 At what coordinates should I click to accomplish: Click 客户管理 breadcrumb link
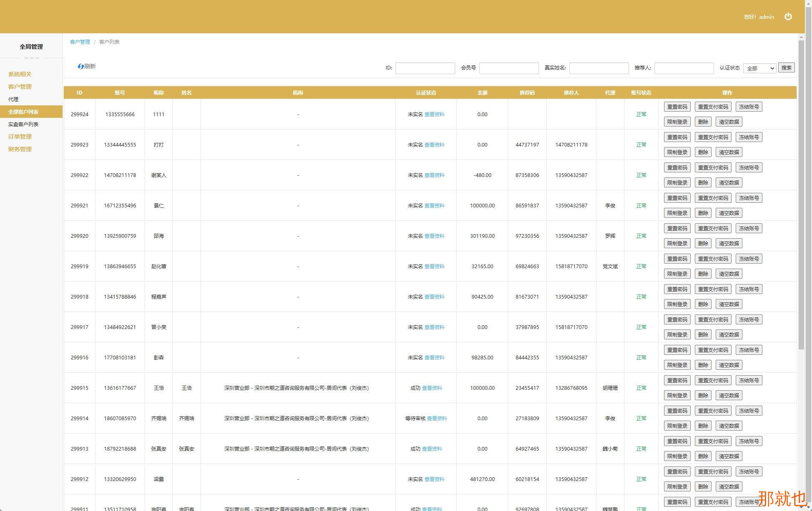click(x=80, y=42)
